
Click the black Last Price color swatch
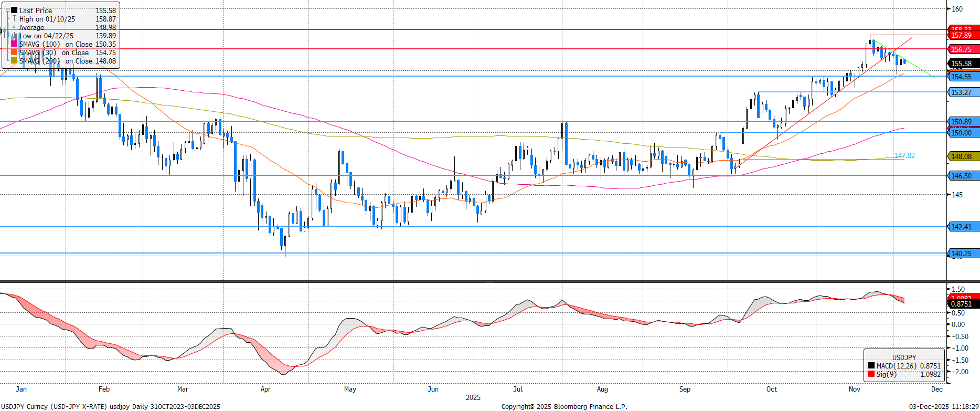pyautogui.click(x=14, y=10)
